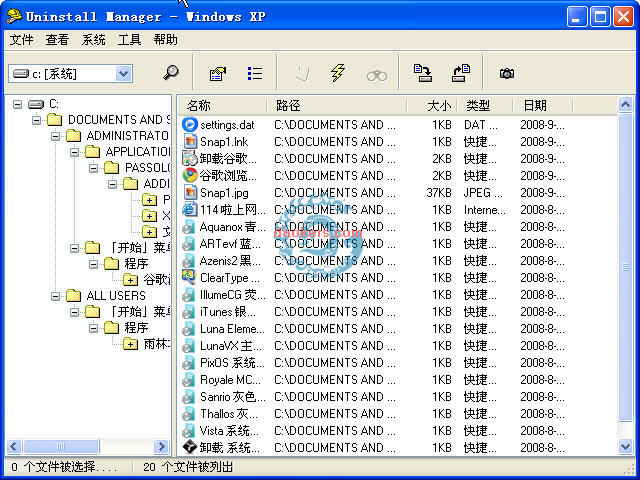Select the 114啦上网 Internet shortcut icon
Screen dimensions: 640x480
190,209
